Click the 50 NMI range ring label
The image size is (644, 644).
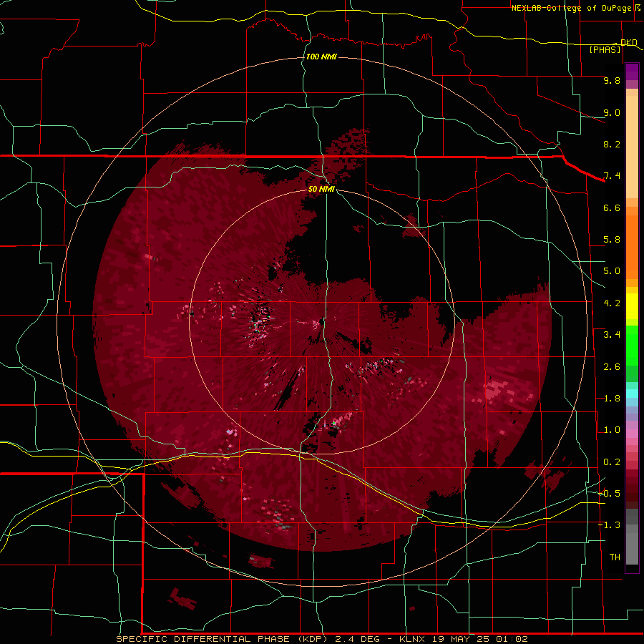point(321,189)
